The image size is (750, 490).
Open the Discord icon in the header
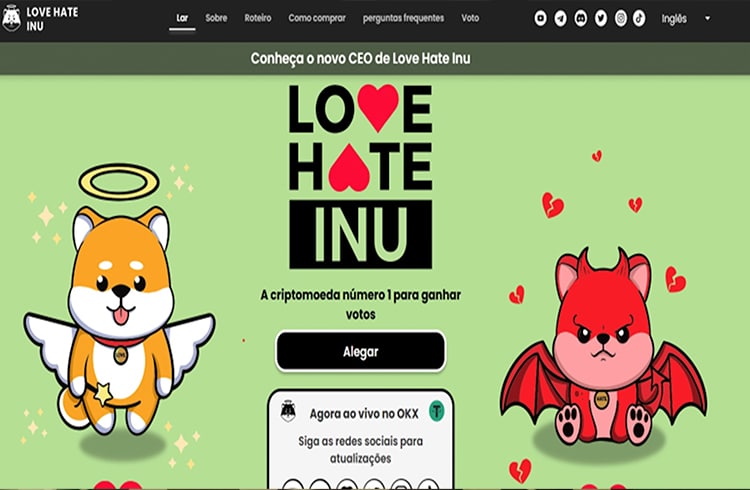pos(581,19)
